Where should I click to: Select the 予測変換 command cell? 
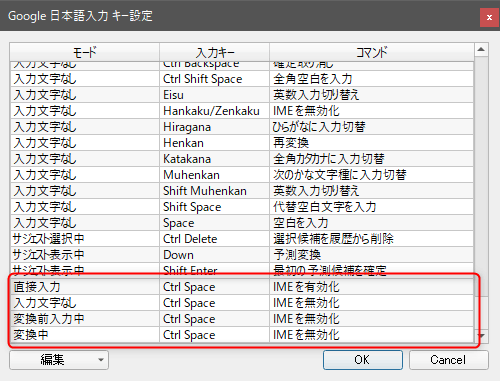coord(371,255)
